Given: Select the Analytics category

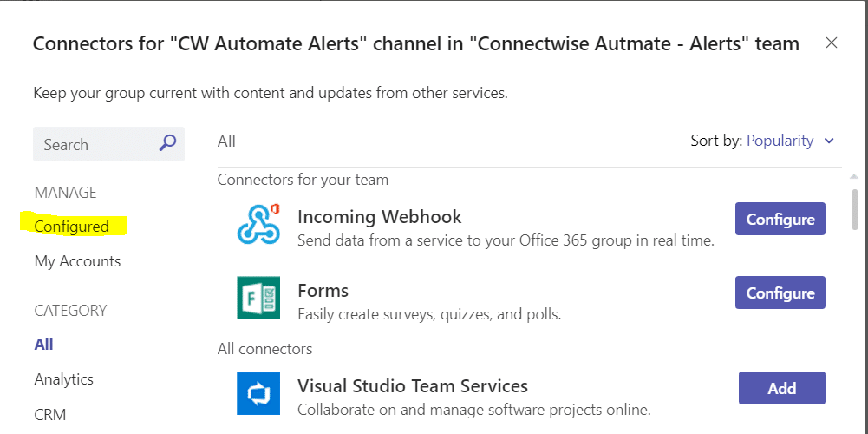Looking at the screenshot, I should point(63,379).
